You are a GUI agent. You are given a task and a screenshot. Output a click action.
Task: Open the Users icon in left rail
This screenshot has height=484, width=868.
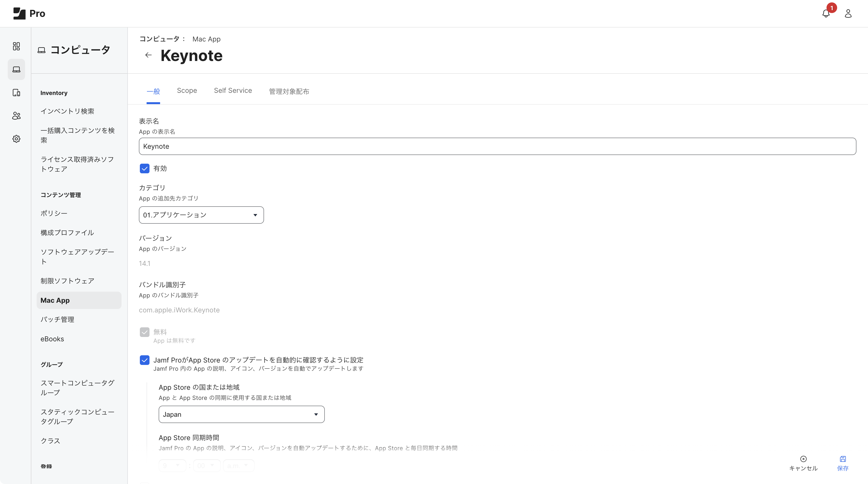coord(16,116)
